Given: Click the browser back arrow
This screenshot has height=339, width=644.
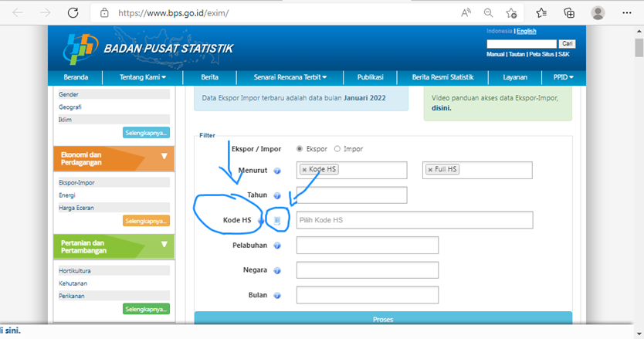Looking at the screenshot, I should coord(18,12).
